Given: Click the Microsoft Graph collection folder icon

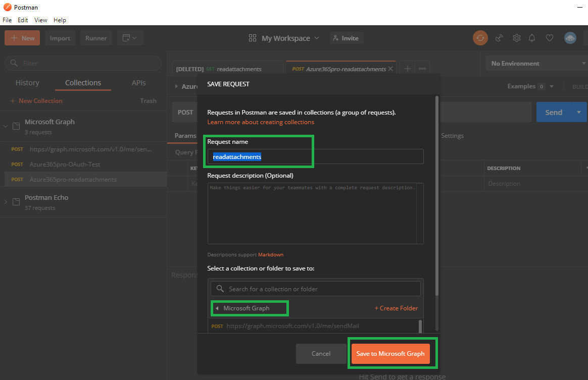Looking at the screenshot, I should 16,126.
